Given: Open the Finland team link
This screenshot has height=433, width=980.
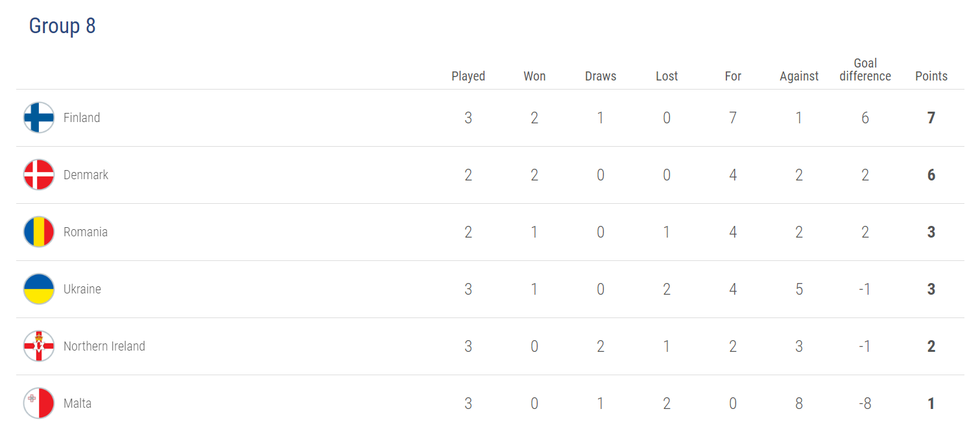Looking at the screenshot, I should 82,118.
